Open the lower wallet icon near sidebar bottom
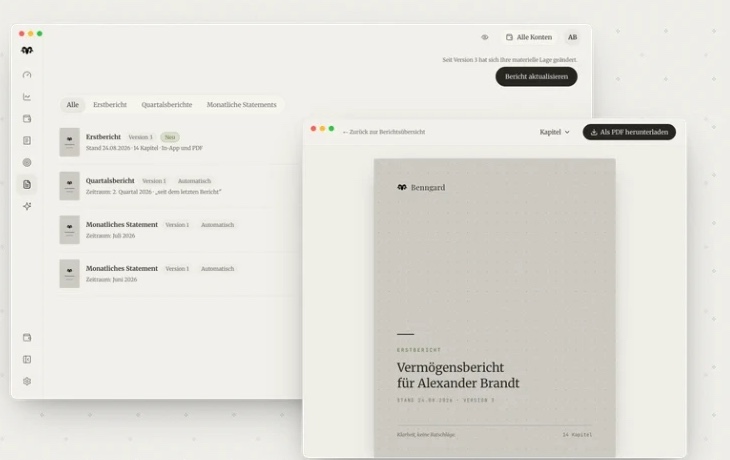This screenshot has height=460, width=730. [x=27, y=338]
